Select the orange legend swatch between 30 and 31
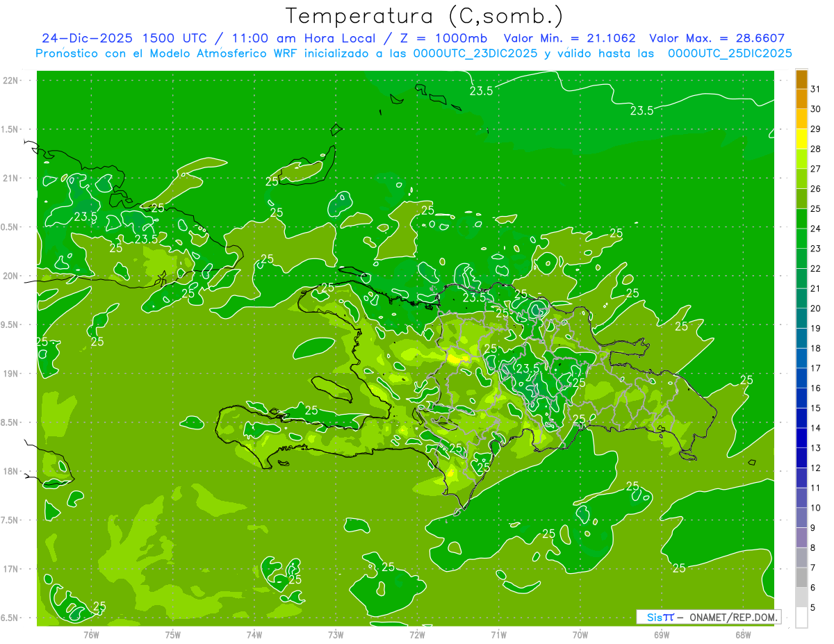Viewport: 834px width, 644px height. pos(801,99)
